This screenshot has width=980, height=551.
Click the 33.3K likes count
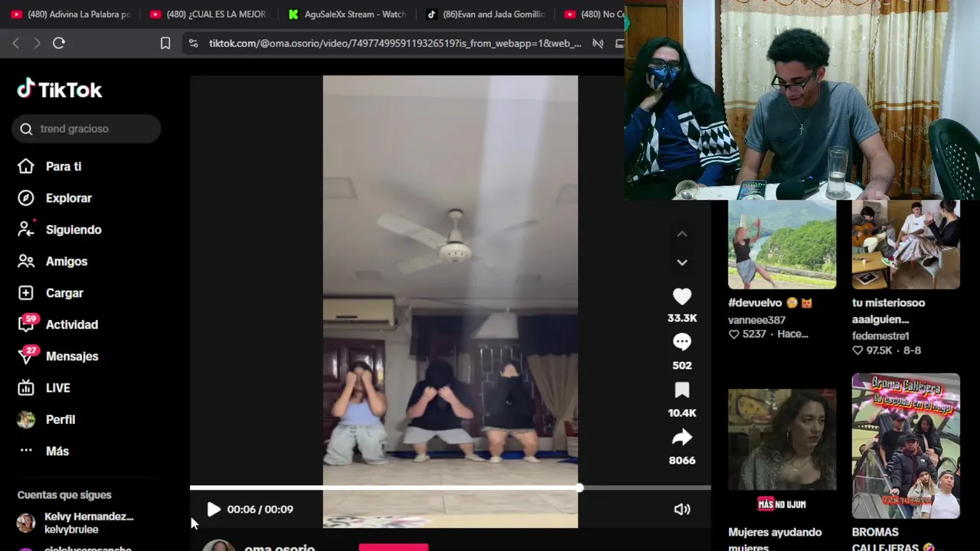click(682, 318)
